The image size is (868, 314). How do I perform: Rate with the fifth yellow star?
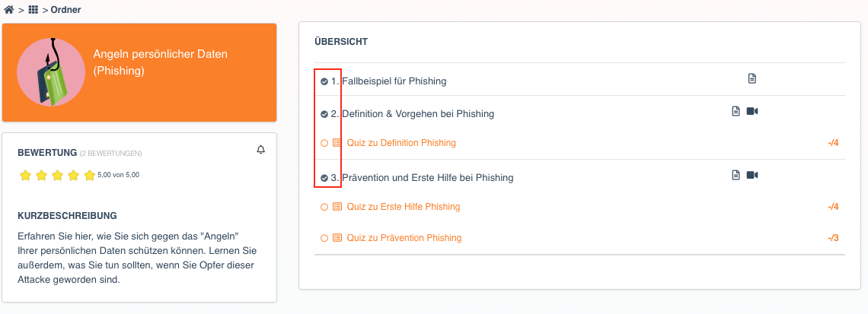click(x=90, y=176)
